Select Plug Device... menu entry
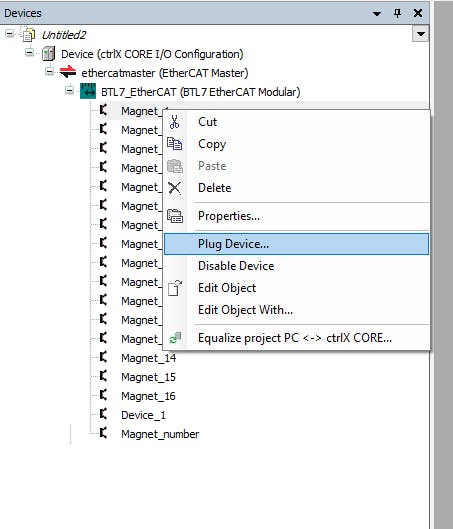Screen dimensions: 453x529 pos(296,244)
